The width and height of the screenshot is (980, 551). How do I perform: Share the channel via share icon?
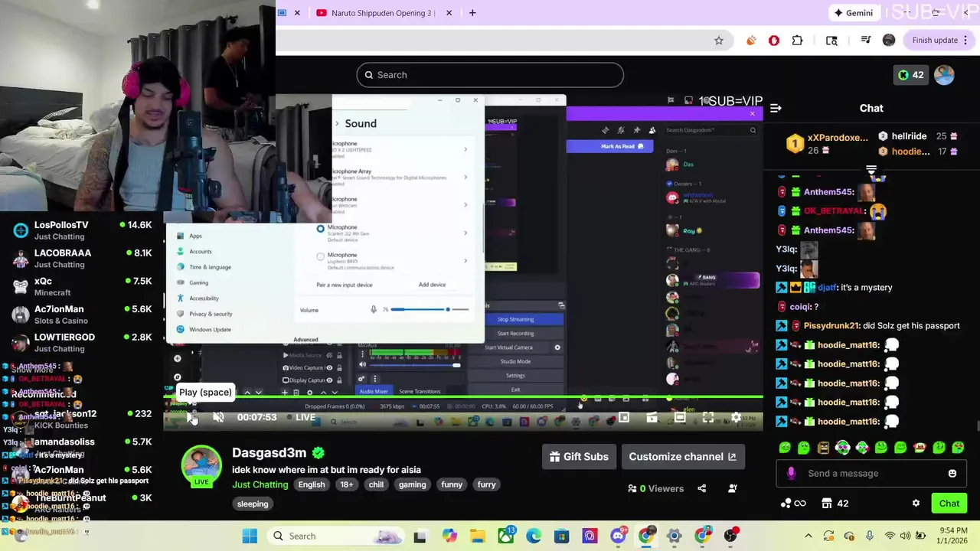[701, 488]
